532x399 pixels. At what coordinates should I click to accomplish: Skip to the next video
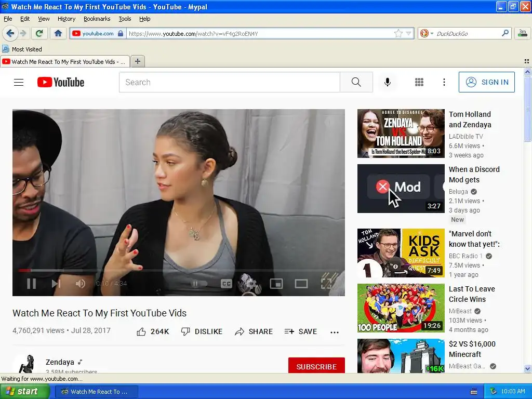[56, 283]
